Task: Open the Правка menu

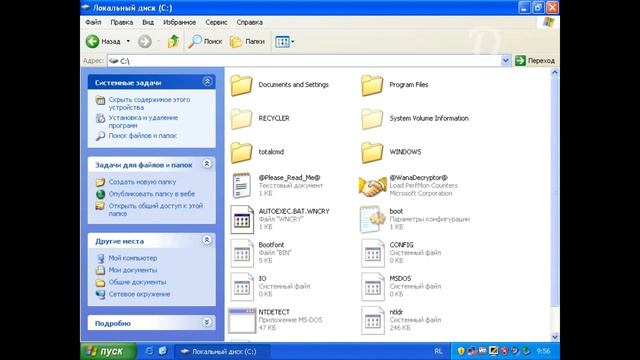Action: point(122,22)
